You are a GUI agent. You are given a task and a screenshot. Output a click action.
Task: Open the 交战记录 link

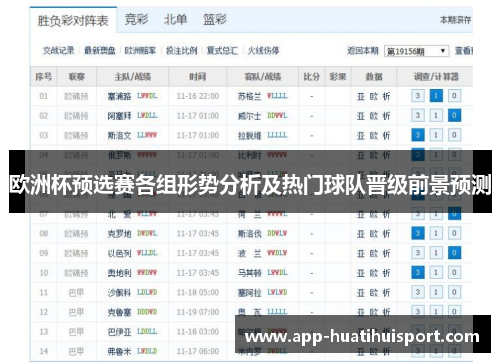tap(59, 51)
